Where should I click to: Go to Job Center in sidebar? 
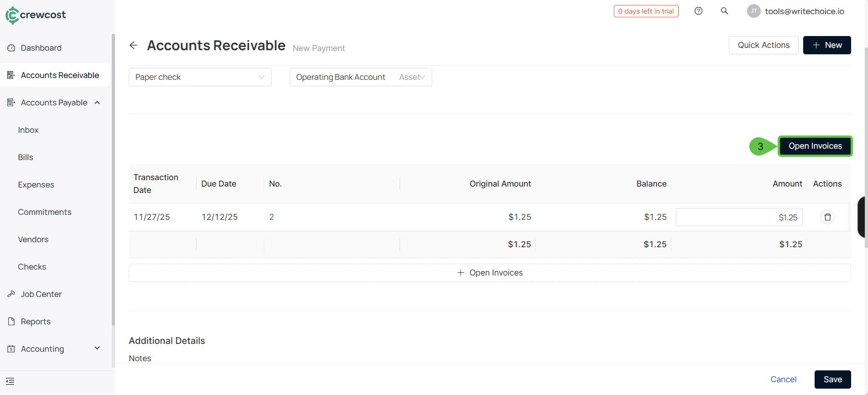pyautogui.click(x=41, y=294)
